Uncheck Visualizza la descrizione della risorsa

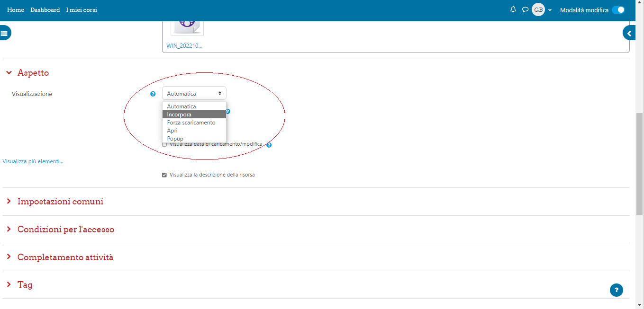(164, 175)
